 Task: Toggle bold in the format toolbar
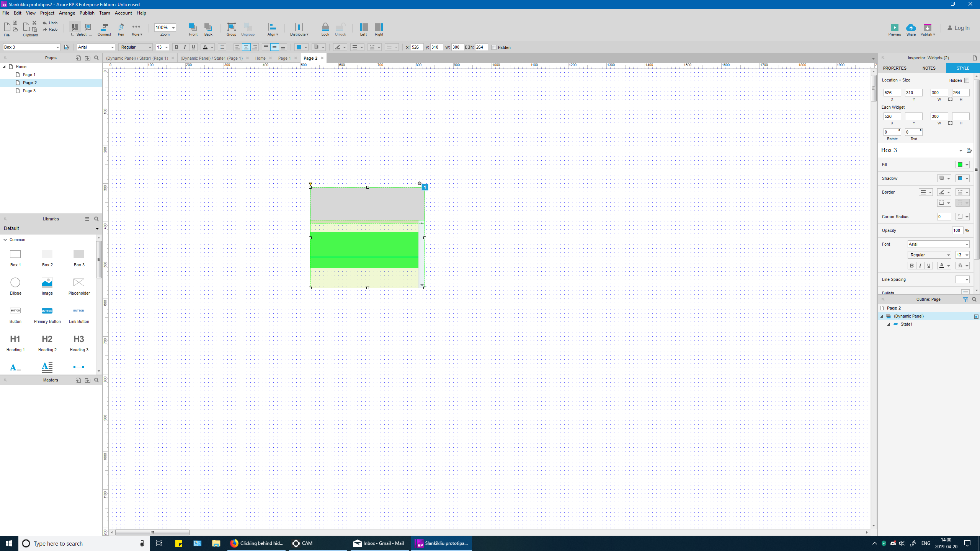176,47
